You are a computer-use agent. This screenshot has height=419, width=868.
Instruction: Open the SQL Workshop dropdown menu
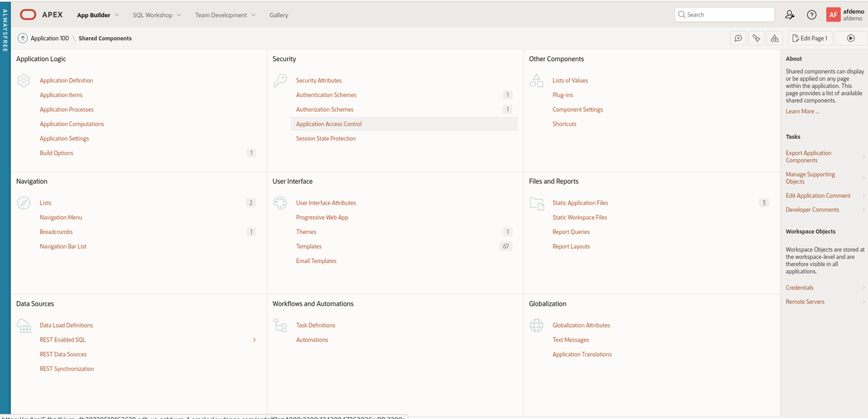pyautogui.click(x=153, y=14)
